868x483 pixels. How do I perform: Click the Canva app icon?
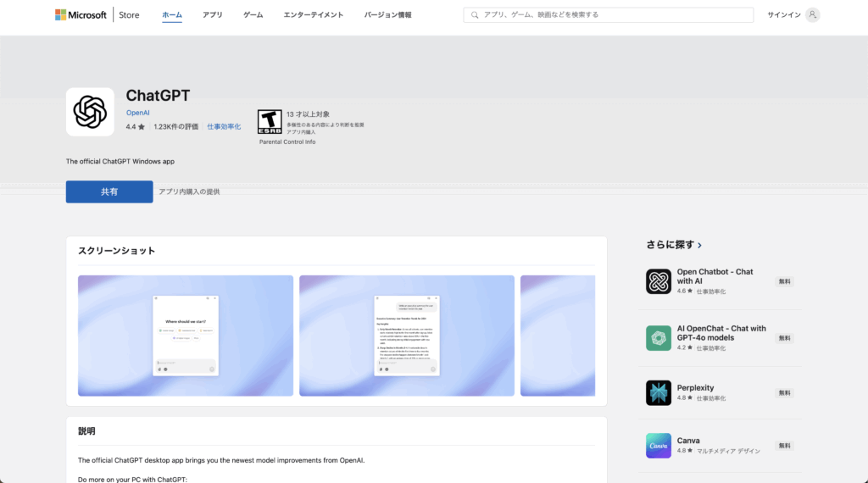658,446
